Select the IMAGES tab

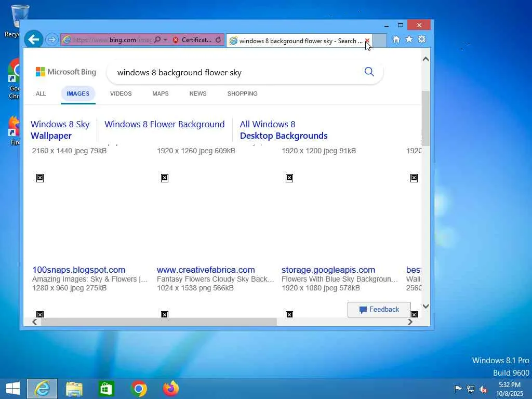tap(78, 94)
